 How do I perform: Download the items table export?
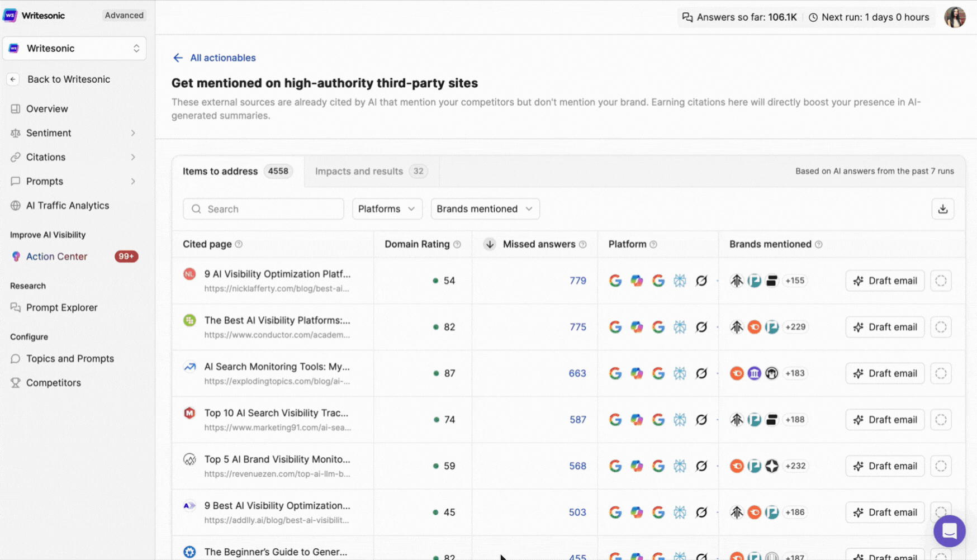coord(943,208)
